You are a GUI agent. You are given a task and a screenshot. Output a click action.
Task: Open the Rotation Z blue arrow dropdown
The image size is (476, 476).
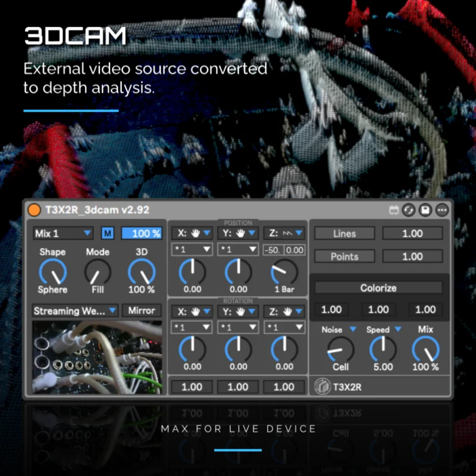[299, 311]
